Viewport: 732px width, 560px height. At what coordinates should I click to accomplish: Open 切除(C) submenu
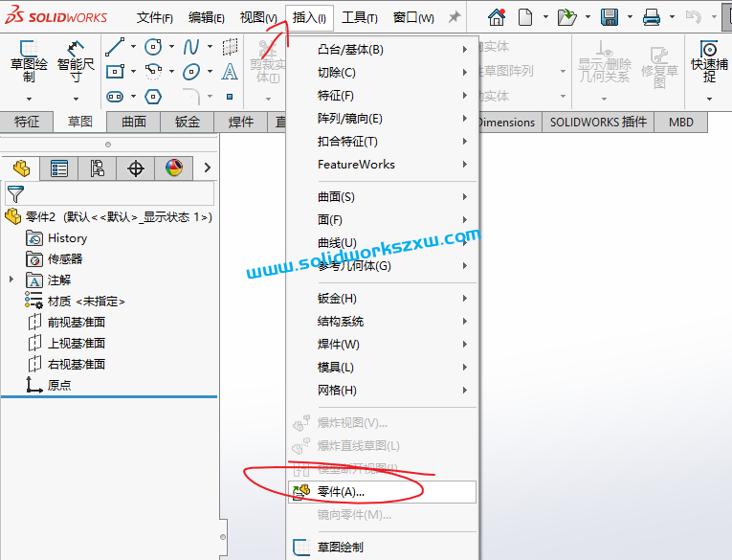pyautogui.click(x=382, y=73)
